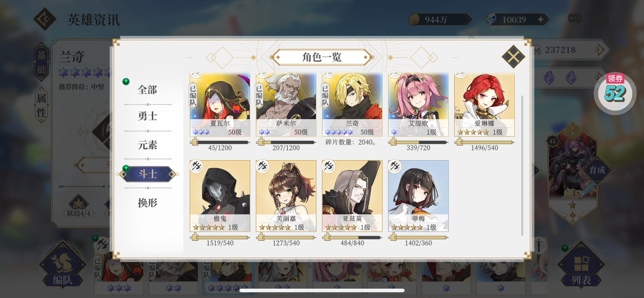Select hero card 爱琳娜

tap(484, 105)
